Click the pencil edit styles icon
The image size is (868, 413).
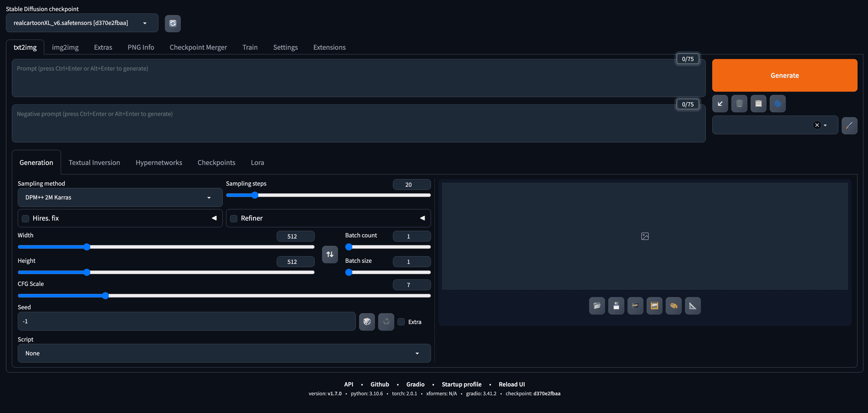click(x=849, y=125)
